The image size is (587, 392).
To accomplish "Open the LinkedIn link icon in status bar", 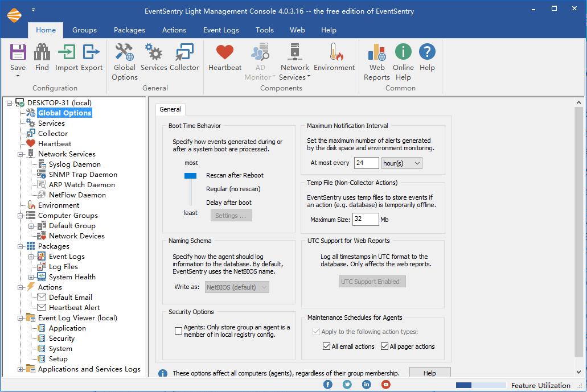I will 367,385.
